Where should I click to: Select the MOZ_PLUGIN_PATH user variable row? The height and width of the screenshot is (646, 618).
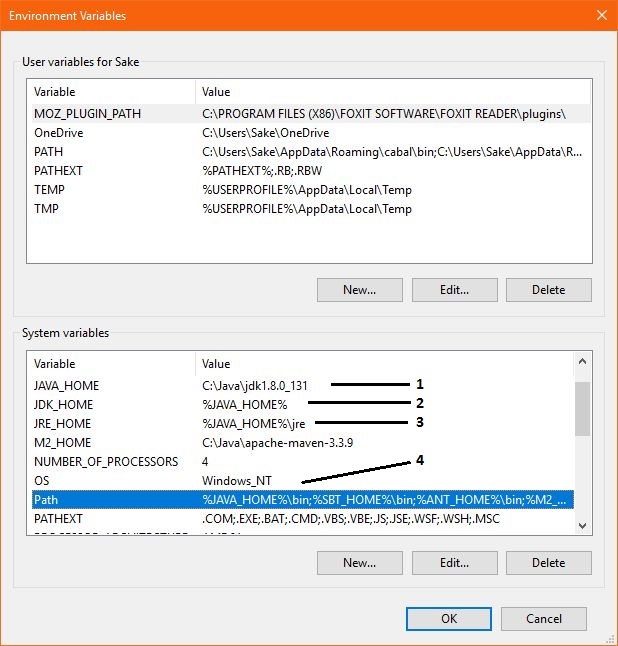pos(311,114)
